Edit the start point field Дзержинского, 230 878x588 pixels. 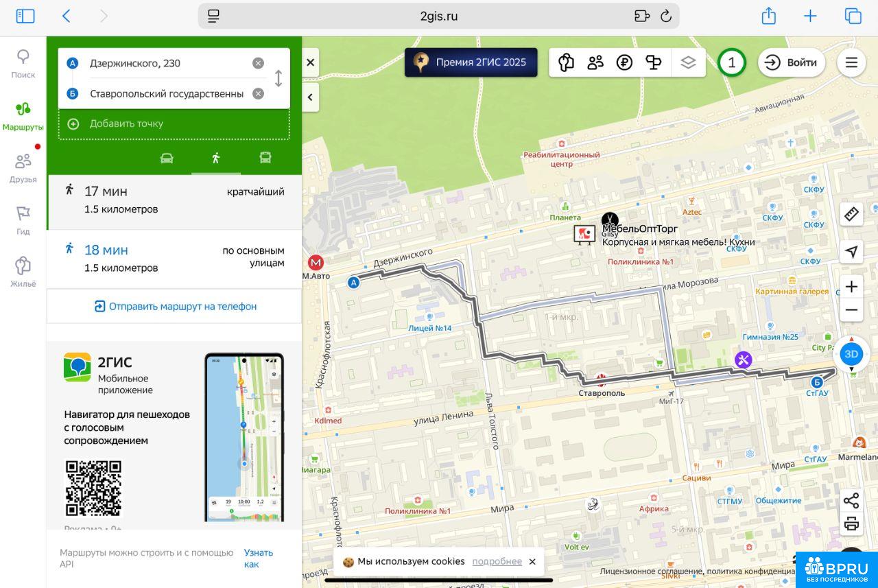pyautogui.click(x=165, y=63)
